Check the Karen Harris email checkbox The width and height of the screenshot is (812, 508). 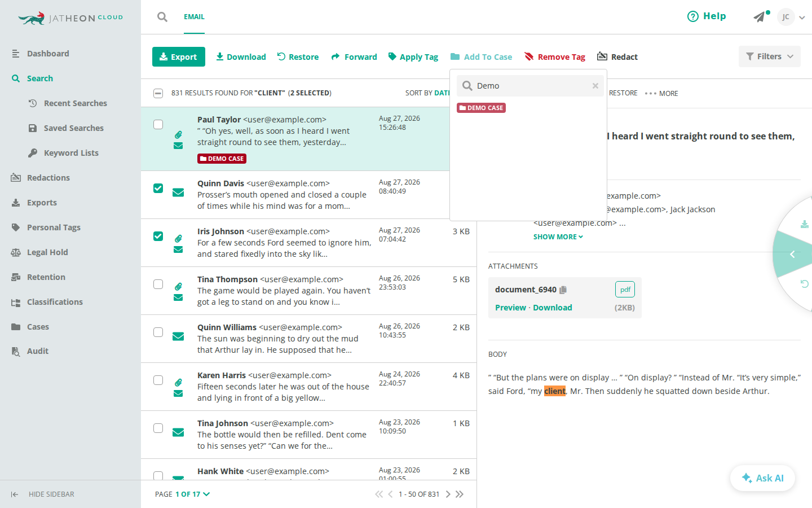158,380
